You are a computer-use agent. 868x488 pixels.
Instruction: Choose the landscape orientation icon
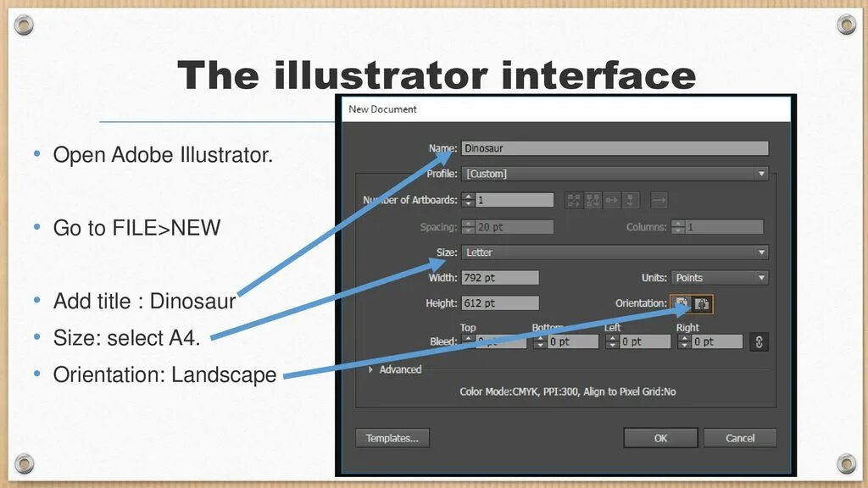click(702, 304)
